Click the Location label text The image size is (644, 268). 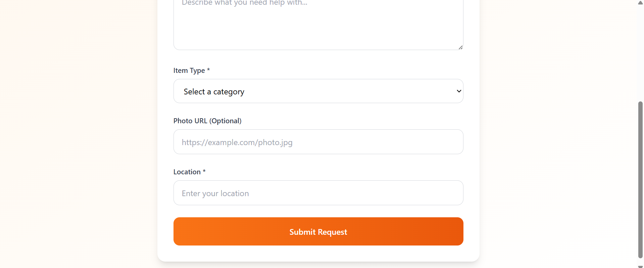click(187, 172)
